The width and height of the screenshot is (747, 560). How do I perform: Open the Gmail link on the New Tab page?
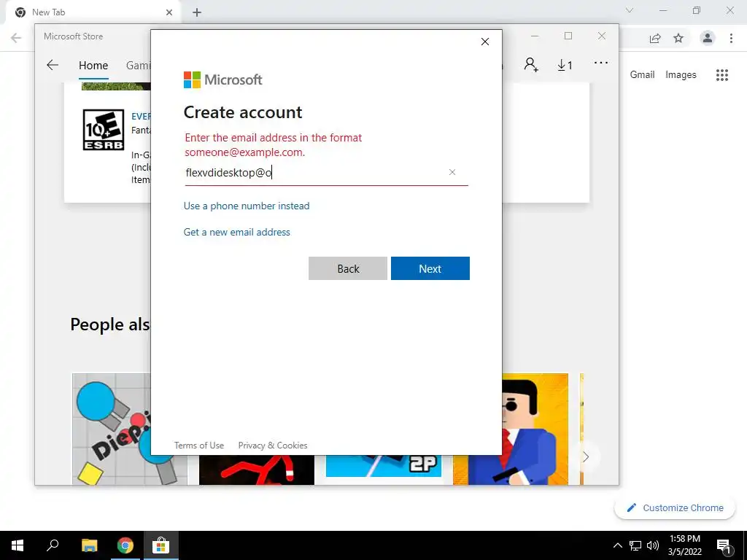pos(642,75)
